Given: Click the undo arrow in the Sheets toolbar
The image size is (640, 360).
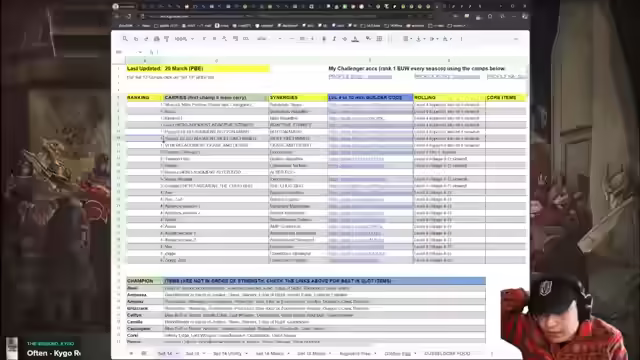Looking at the screenshot, I should [x=136, y=39].
